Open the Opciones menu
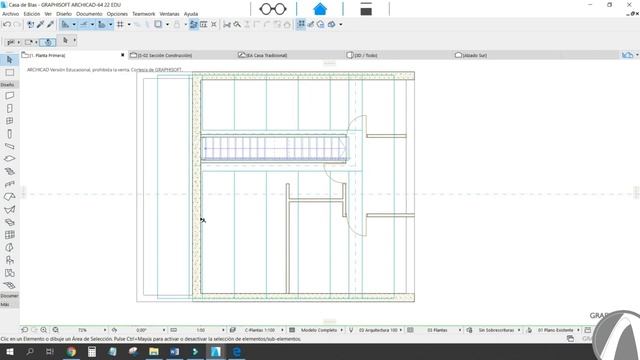640x360 pixels. [x=117, y=14]
